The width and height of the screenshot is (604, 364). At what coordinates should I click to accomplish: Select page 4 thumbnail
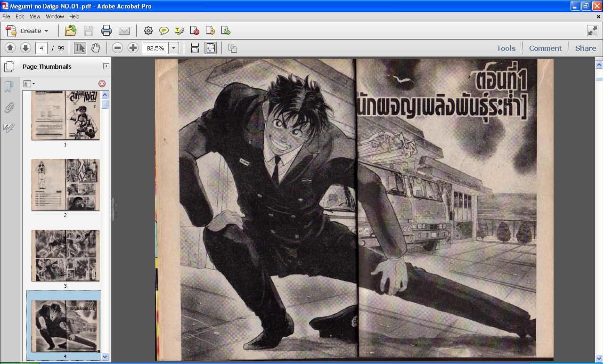[65, 326]
